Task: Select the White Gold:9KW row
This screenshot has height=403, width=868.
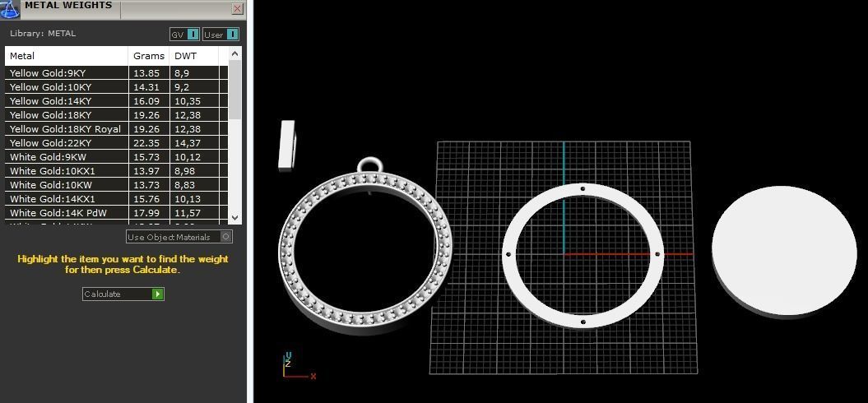Action: click(116, 156)
